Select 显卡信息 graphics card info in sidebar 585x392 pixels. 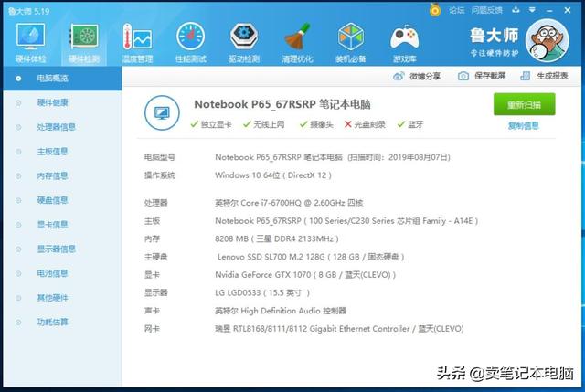pos(52,224)
